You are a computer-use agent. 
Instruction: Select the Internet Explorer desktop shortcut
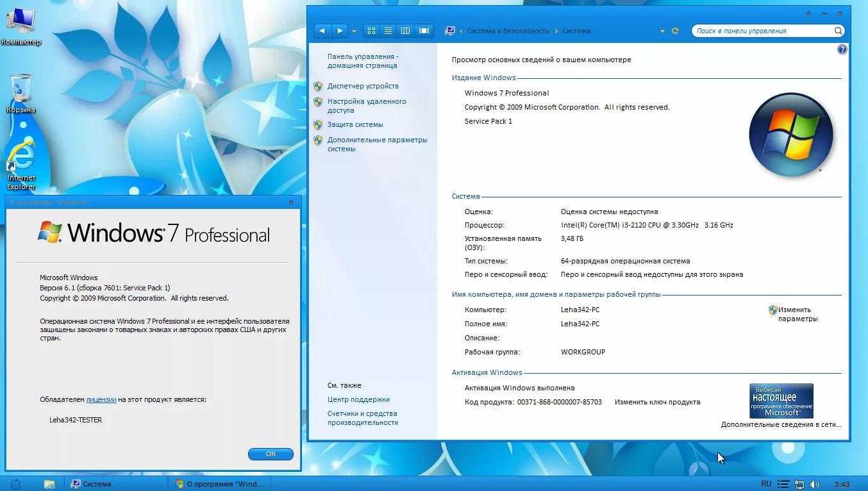(21, 163)
